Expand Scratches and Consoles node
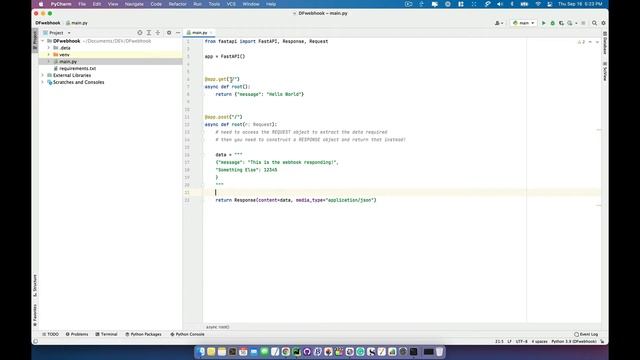The image size is (640, 360). coord(43,82)
